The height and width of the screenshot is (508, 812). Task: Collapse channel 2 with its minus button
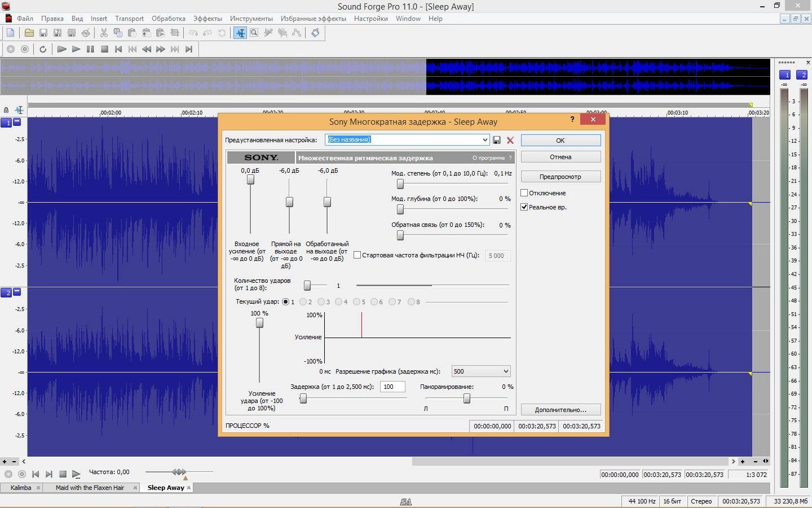coord(17,292)
